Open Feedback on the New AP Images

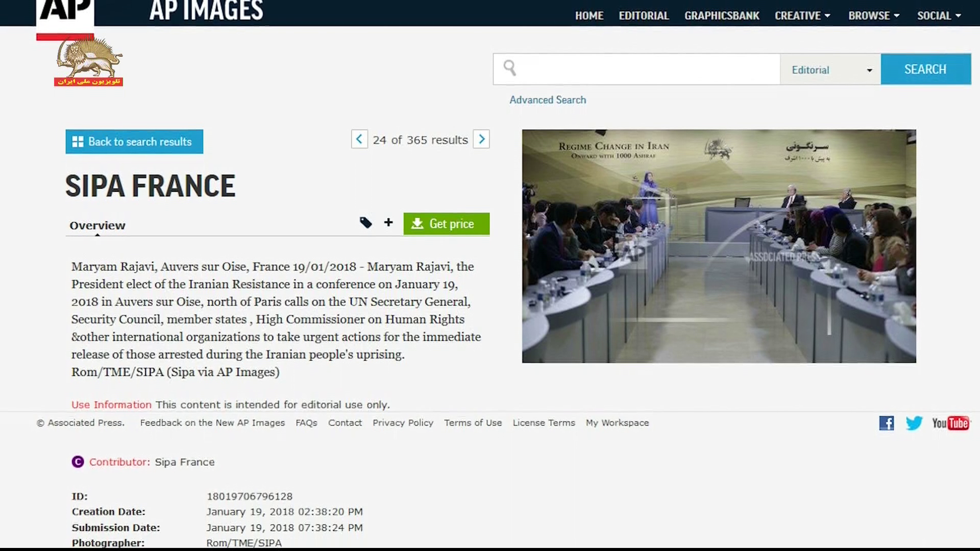(212, 423)
